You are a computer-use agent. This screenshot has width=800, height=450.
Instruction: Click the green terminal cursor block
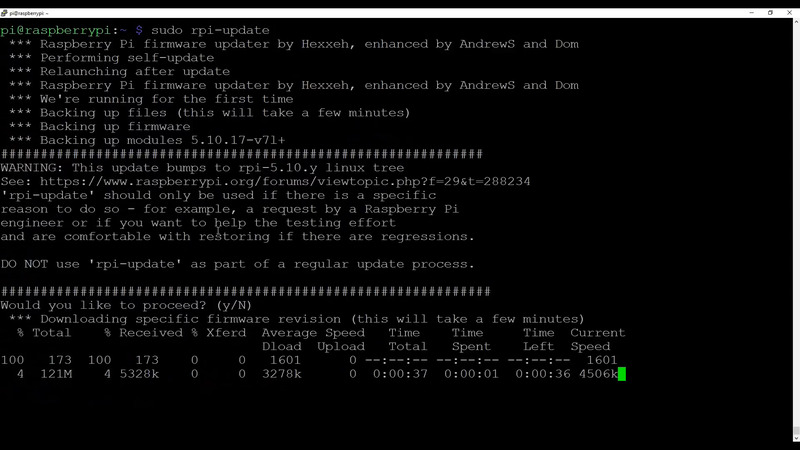[621, 374]
